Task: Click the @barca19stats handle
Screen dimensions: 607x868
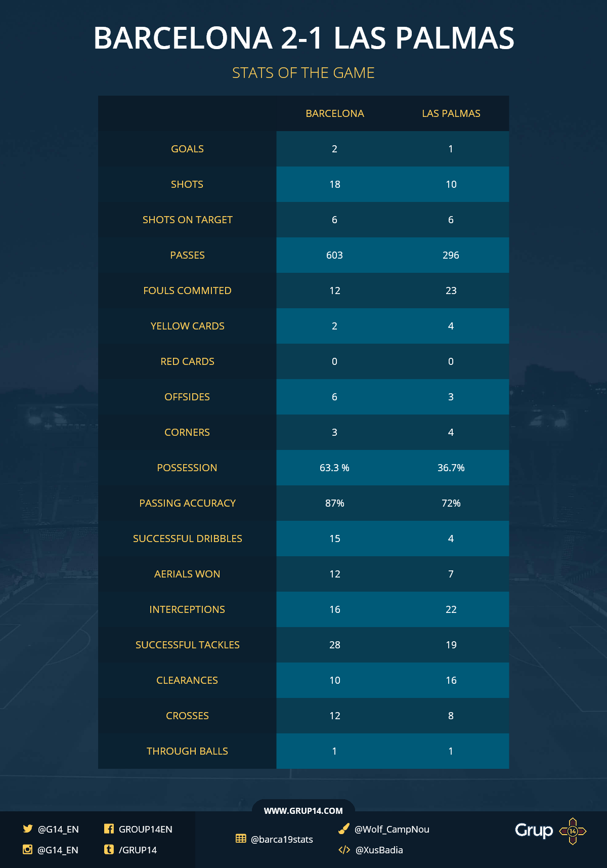Action: [x=282, y=839]
